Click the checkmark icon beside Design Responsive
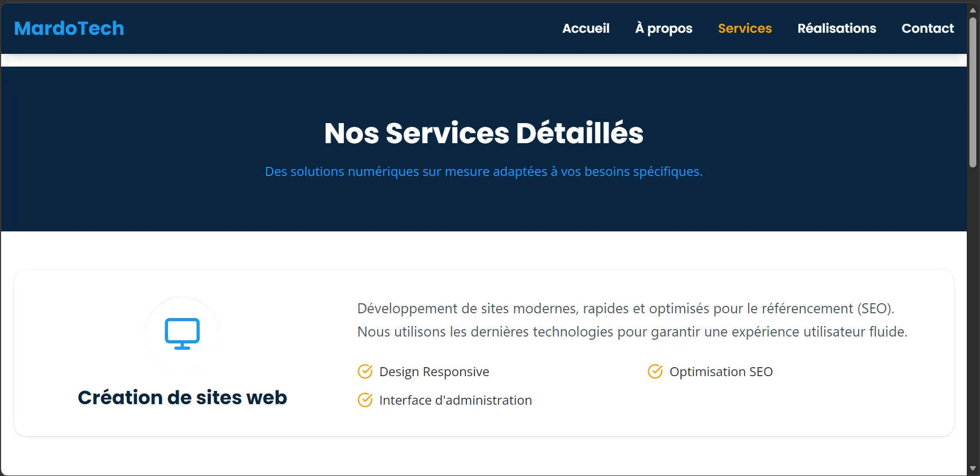Viewport: 980px width, 476px height. coord(365,371)
